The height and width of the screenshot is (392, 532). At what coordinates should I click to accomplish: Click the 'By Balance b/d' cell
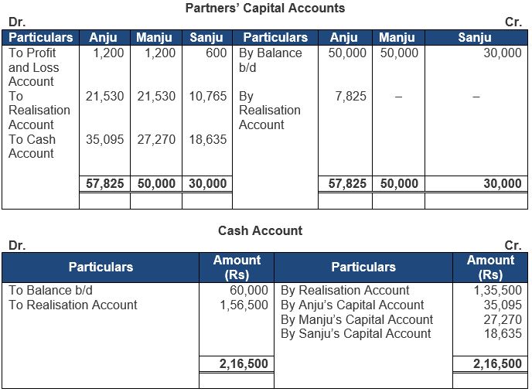(x=270, y=60)
